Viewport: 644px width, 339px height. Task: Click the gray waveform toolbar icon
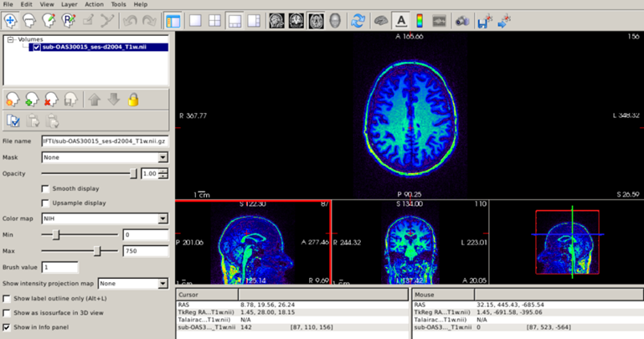[x=439, y=21]
